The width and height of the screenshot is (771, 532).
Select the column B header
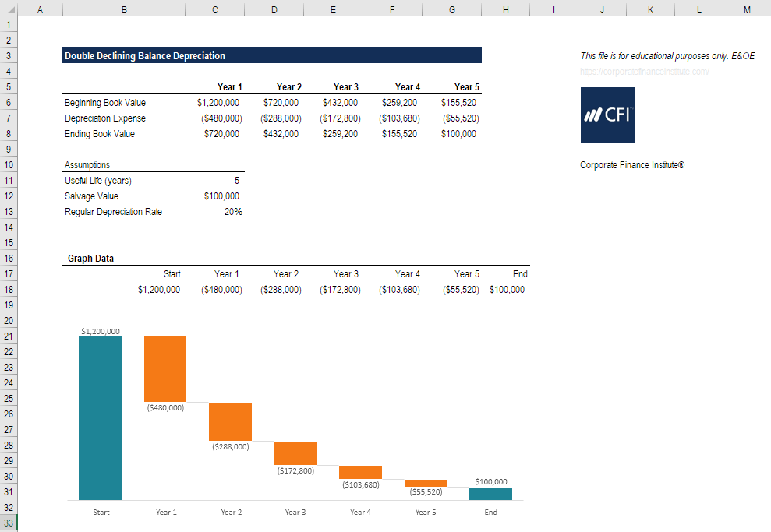[123, 9]
